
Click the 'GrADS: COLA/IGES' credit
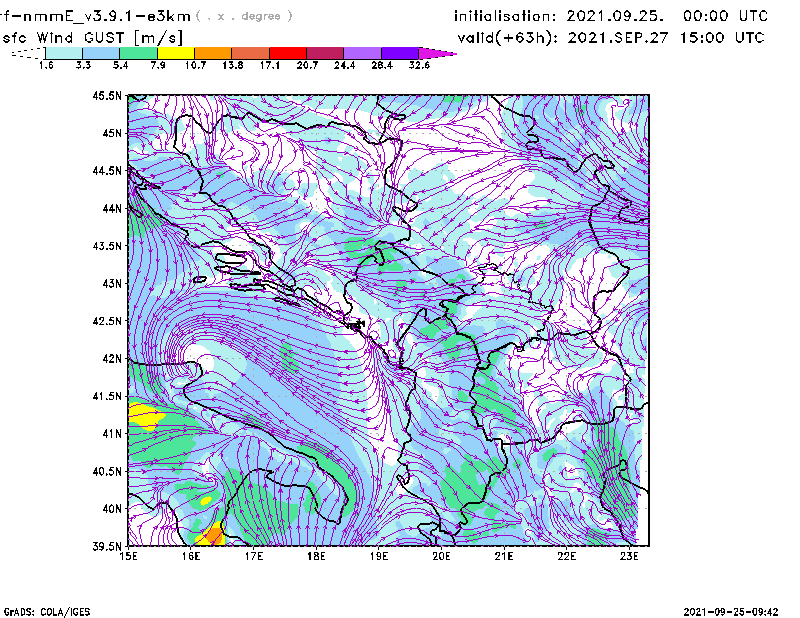[x=47, y=612]
